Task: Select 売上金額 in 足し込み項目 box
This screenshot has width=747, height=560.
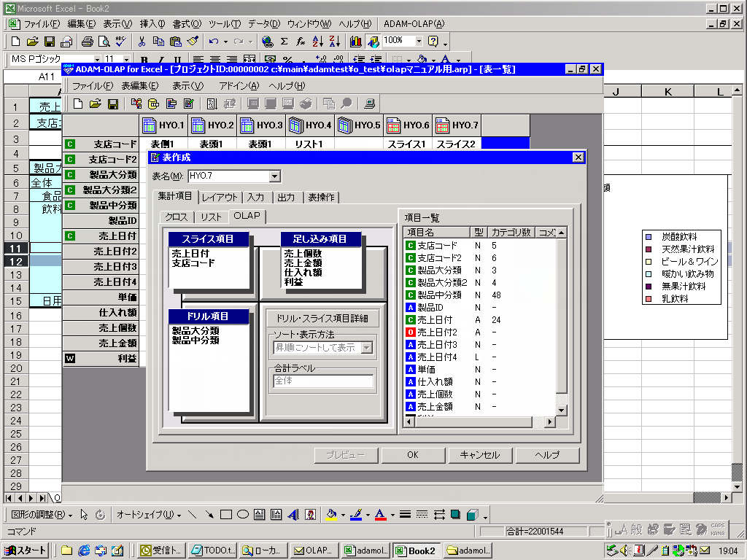Action: 303,262
